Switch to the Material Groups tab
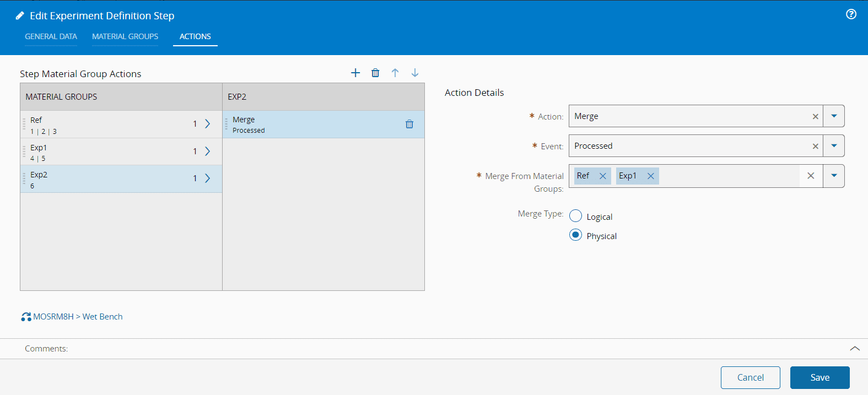This screenshot has width=868, height=395. (x=125, y=36)
